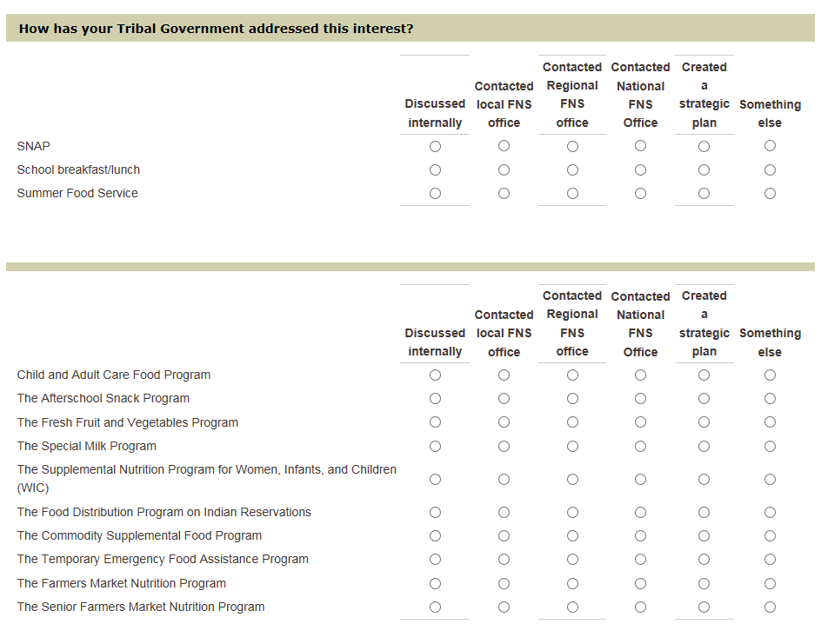This screenshot has width=821, height=644.
Task: Select 'Contacted Regional FNS office' for School breakfast/lunch
Action: [x=572, y=169]
